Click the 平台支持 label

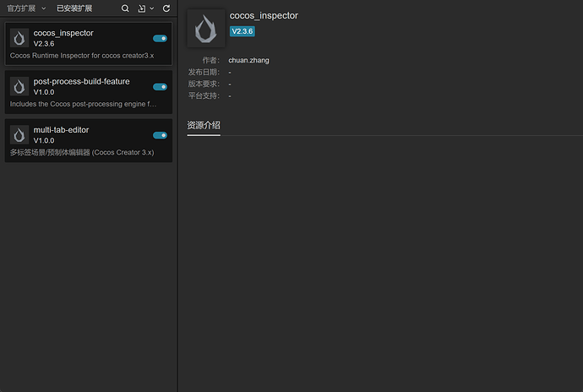click(204, 96)
